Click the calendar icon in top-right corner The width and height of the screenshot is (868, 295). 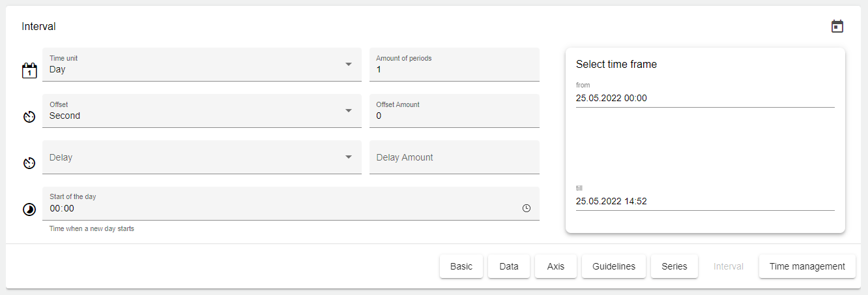[x=837, y=26]
